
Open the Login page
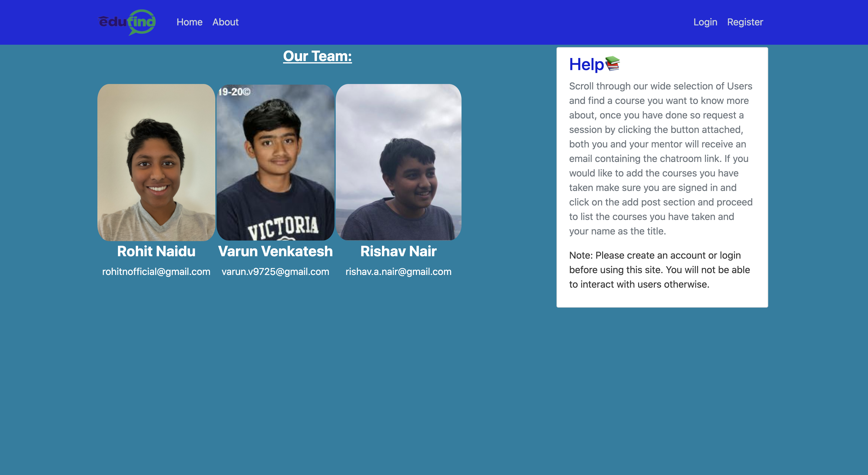[705, 22]
